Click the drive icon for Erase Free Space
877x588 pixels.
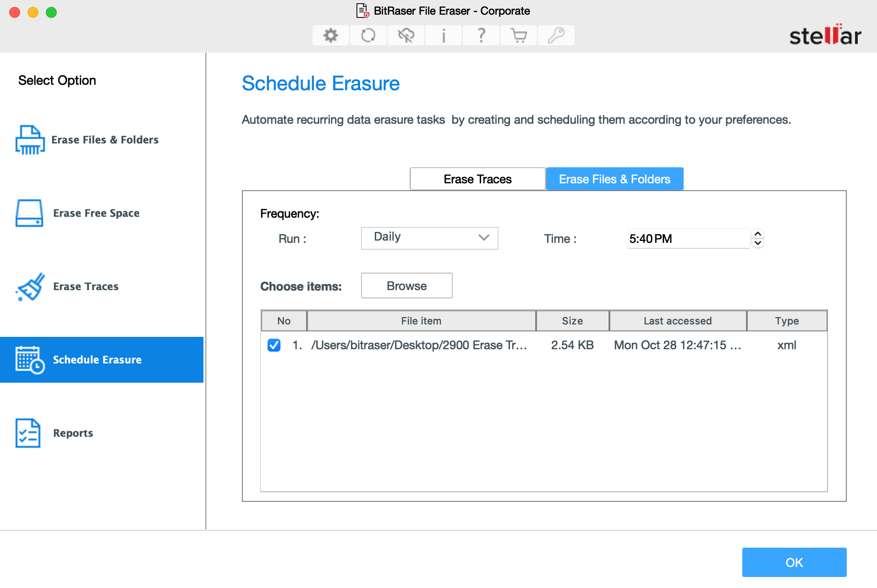[29, 213]
